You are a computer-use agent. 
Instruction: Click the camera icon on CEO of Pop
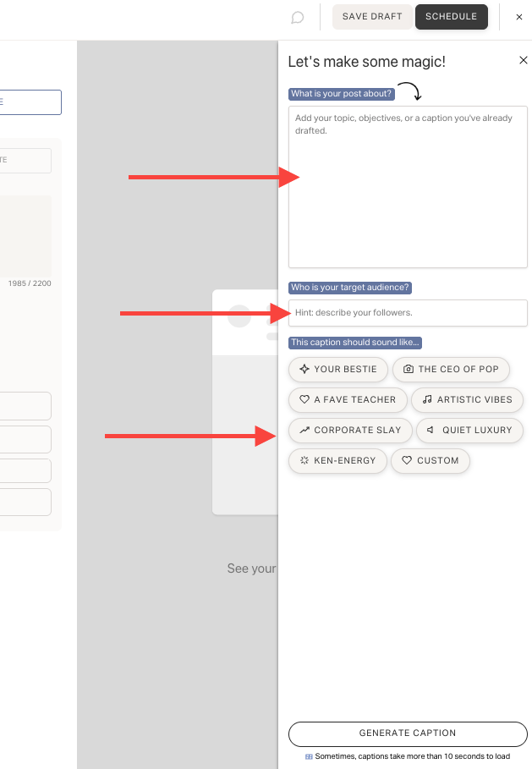(408, 369)
